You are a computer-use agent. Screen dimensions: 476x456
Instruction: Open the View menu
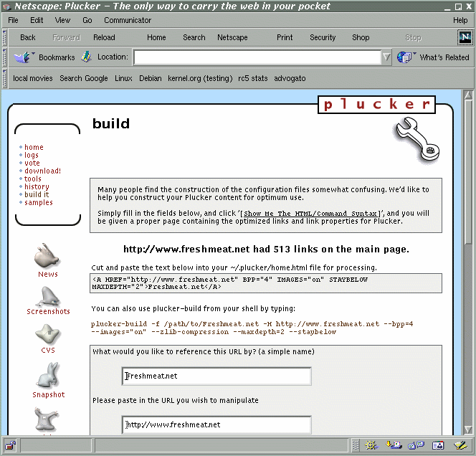pyautogui.click(x=62, y=20)
